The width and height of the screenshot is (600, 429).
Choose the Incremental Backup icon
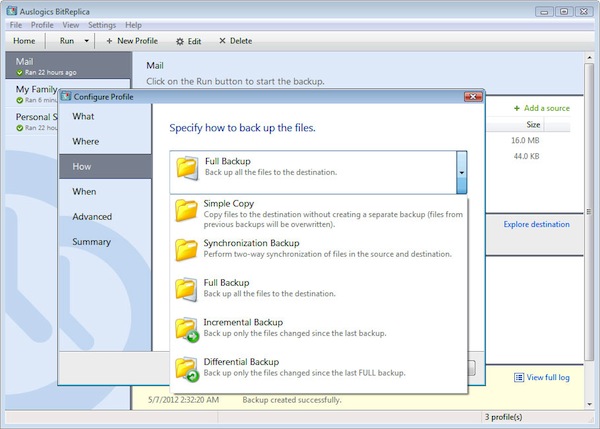tap(186, 329)
